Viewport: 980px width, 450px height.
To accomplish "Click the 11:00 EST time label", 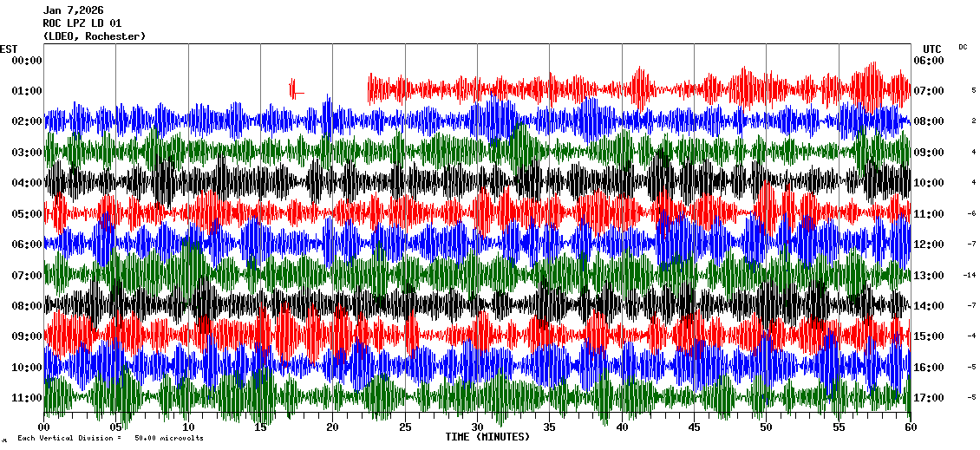I will click(26, 398).
